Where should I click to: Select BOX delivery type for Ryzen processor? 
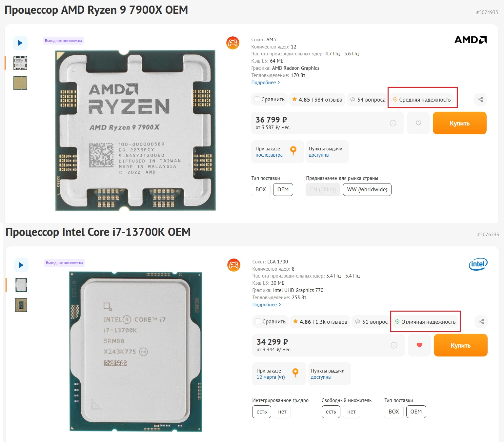point(261,189)
